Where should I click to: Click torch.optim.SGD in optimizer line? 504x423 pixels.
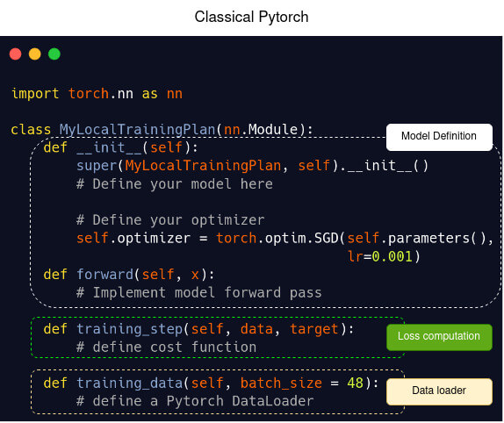(277, 239)
